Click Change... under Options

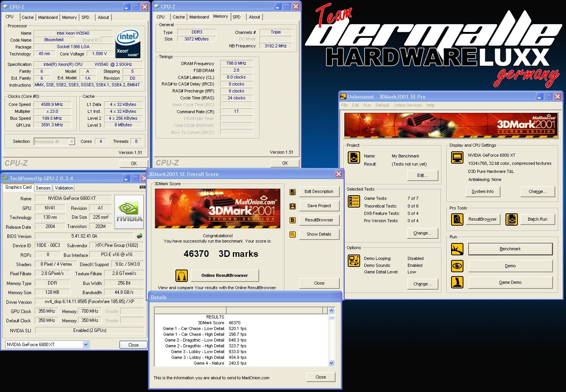click(x=423, y=284)
